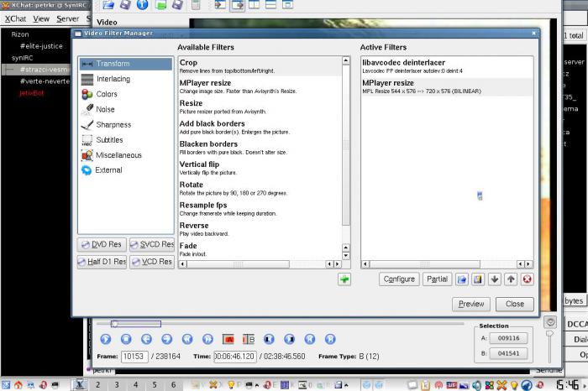
Task: Click the calculator icon in Avidemux toolbar
Action: tap(195, 5)
